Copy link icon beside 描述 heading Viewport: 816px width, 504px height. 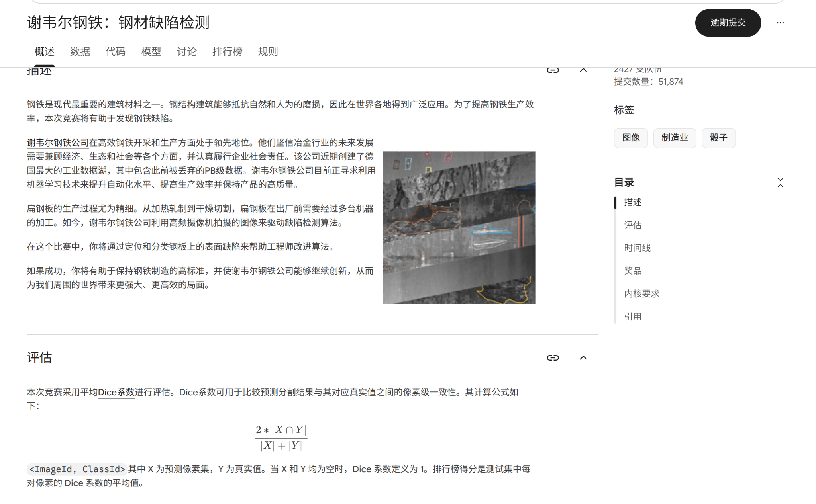tap(553, 70)
